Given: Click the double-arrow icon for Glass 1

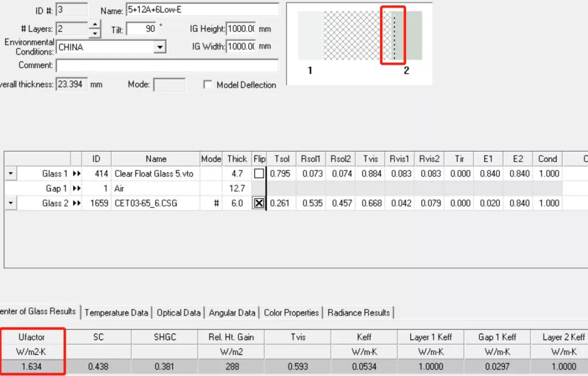Looking at the screenshot, I should click(76, 174).
